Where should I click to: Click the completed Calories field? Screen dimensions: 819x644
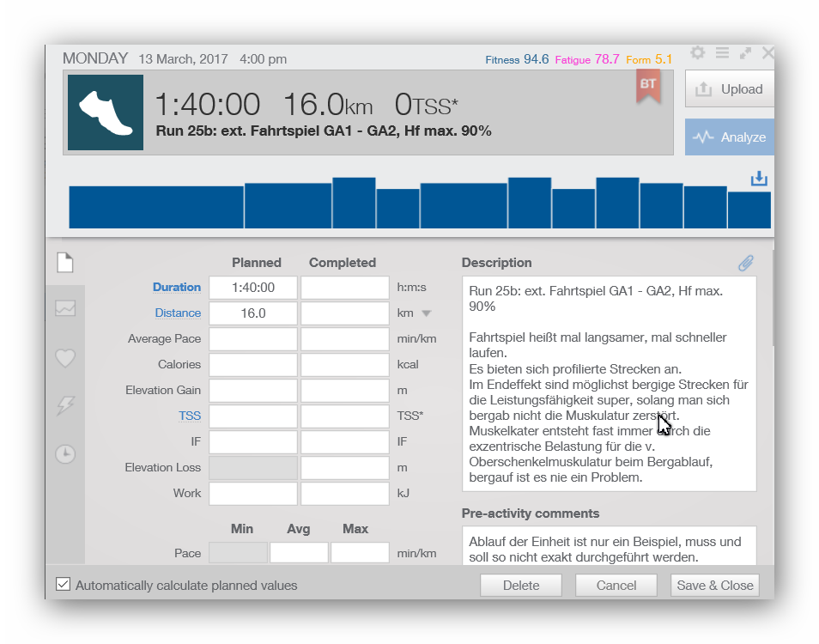345,365
